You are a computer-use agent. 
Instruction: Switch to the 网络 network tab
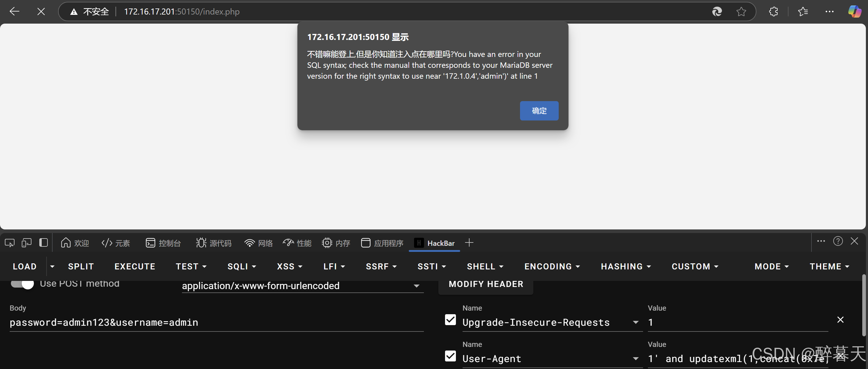coord(258,243)
